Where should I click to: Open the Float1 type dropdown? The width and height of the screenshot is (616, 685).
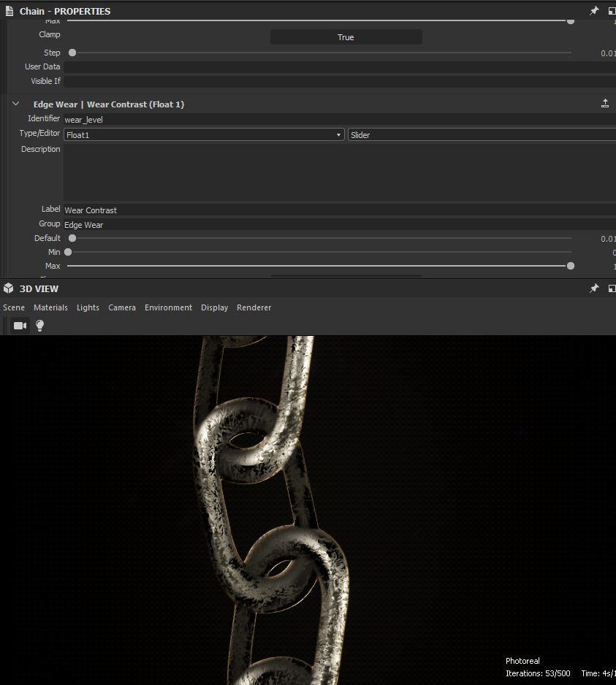(x=204, y=135)
